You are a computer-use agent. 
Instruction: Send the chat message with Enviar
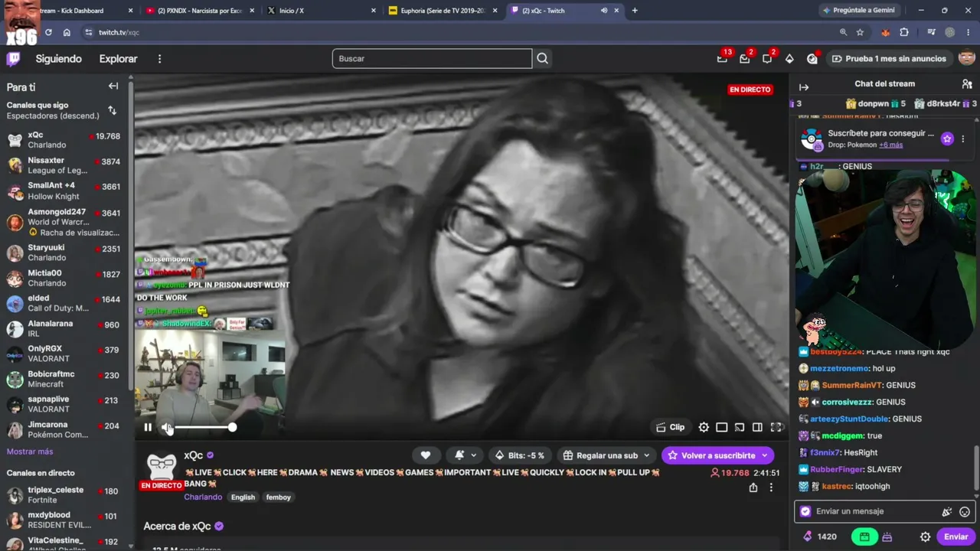point(955,536)
